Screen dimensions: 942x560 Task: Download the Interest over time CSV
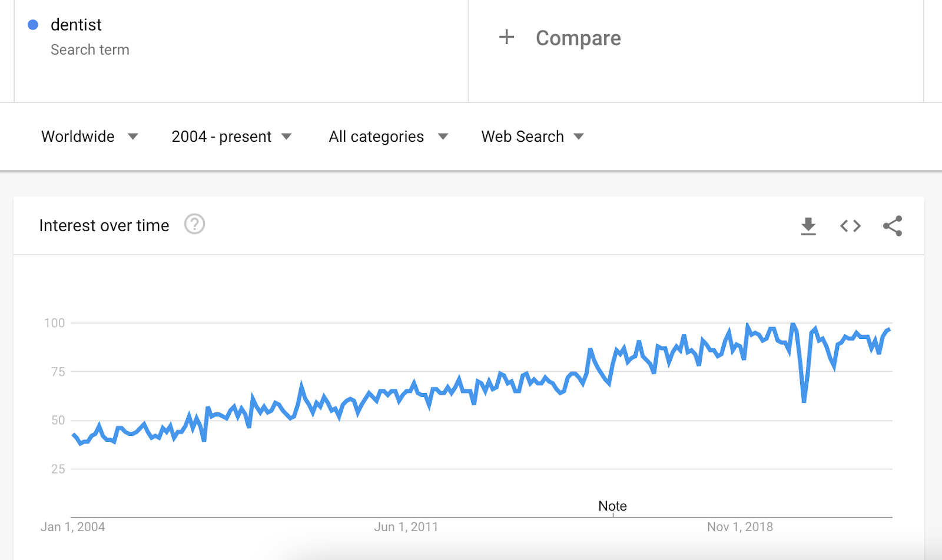point(808,226)
